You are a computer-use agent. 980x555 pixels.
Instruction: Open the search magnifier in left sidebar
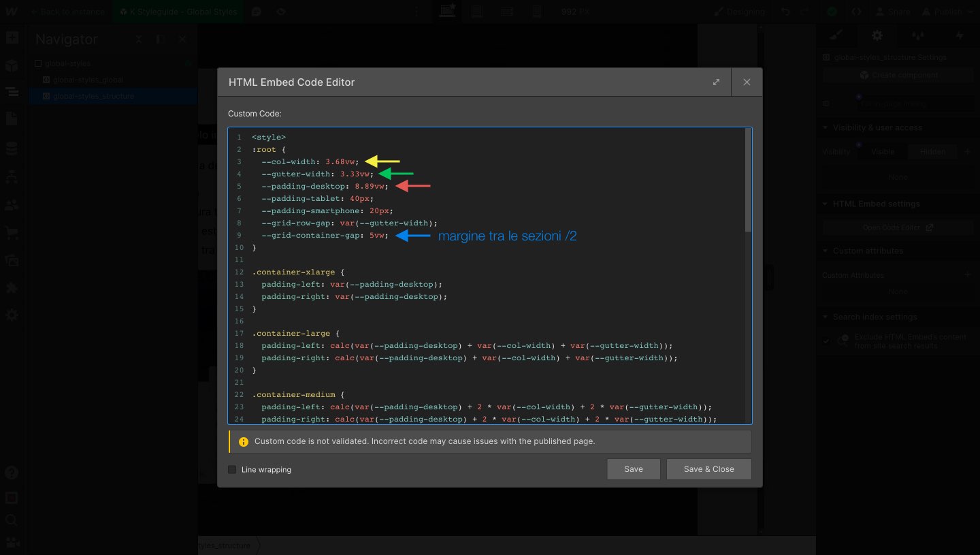pos(12,520)
